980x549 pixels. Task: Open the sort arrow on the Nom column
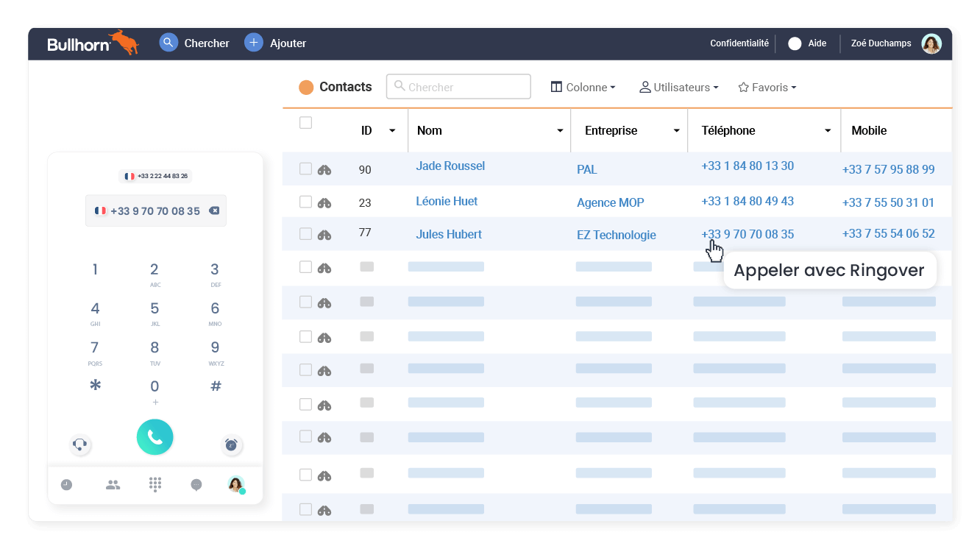[560, 130]
